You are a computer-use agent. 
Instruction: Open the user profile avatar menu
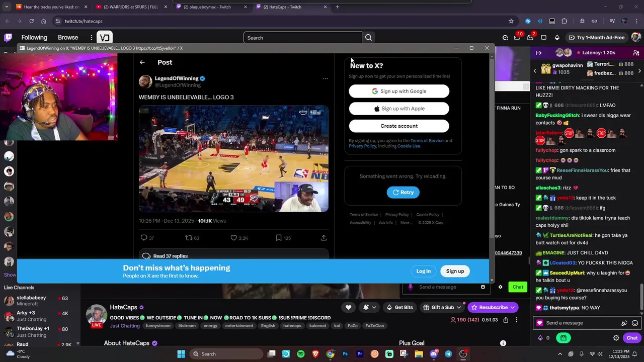(636, 38)
